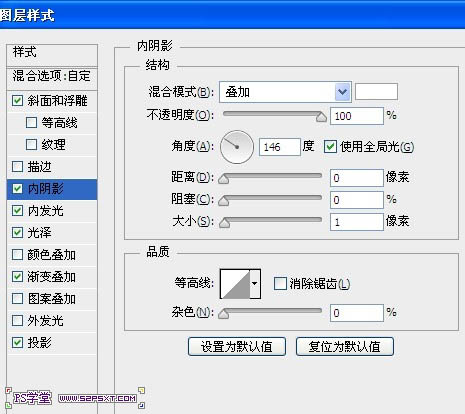
Task: Uncheck the 内阴影 checkbox
Action: [x=17, y=189]
